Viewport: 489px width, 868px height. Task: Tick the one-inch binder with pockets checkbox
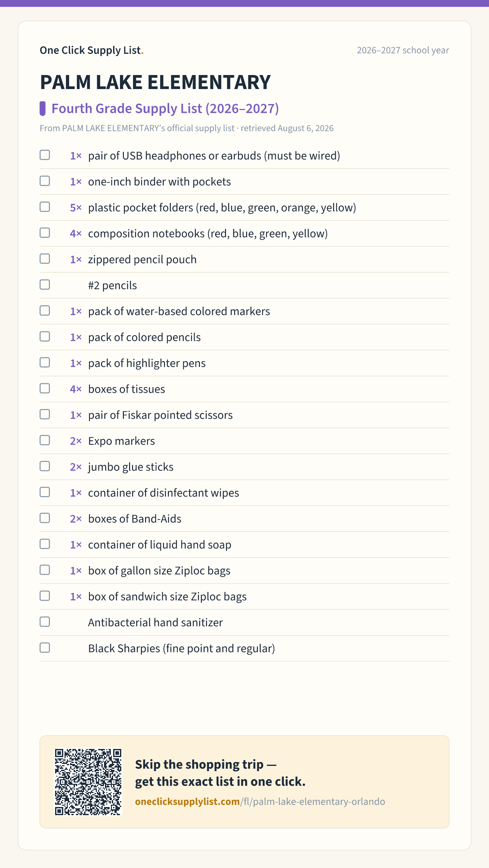(x=45, y=181)
